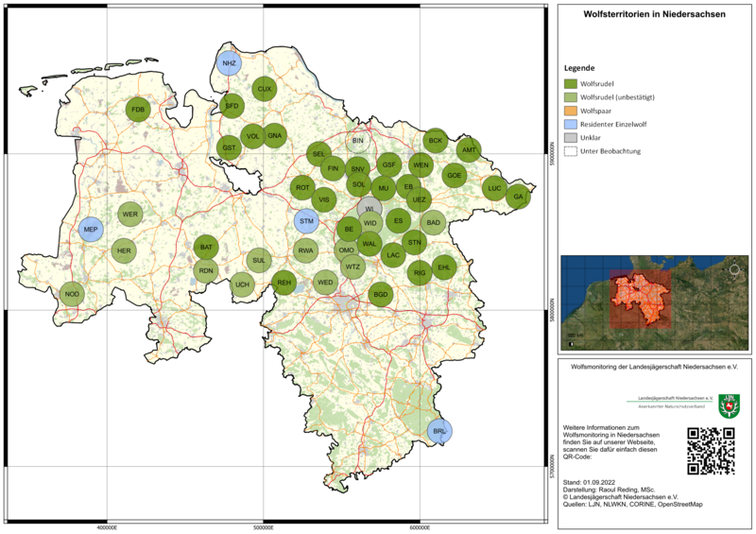The width and height of the screenshot is (756, 534).
Task: Click the STM blue lone wolf circle
Action: tap(306, 222)
